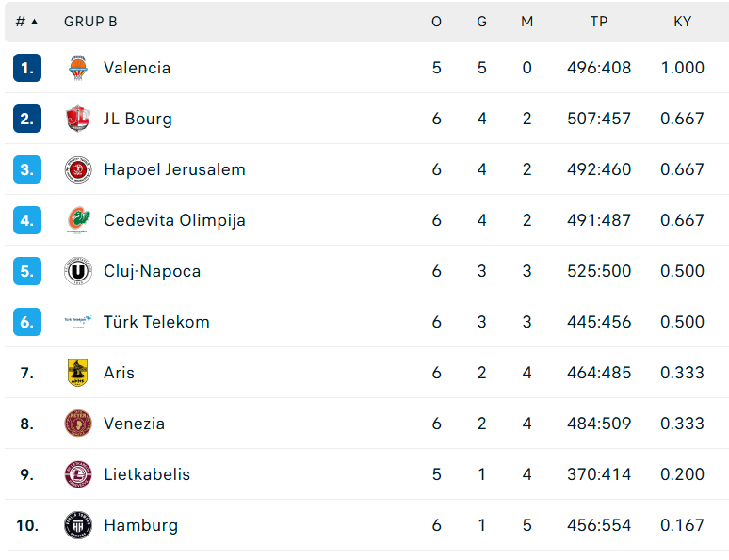Sort by the G wins column header
Image resolution: width=729 pixels, height=560 pixels.
[481, 22]
